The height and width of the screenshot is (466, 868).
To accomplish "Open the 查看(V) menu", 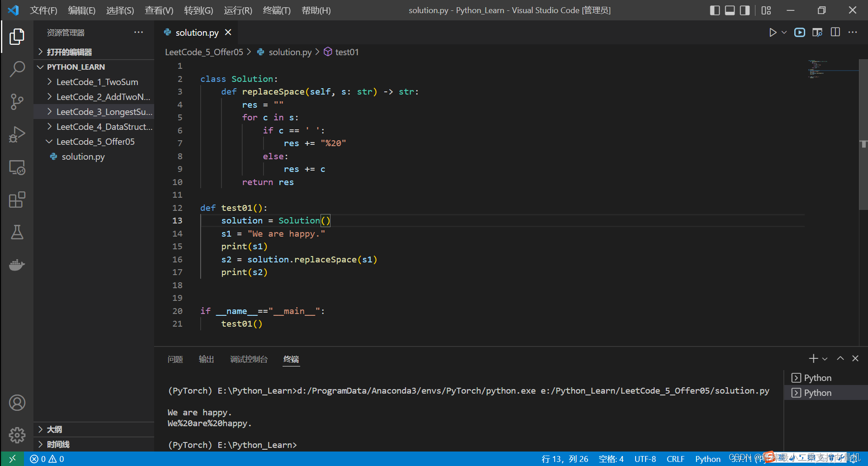I will click(159, 10).
